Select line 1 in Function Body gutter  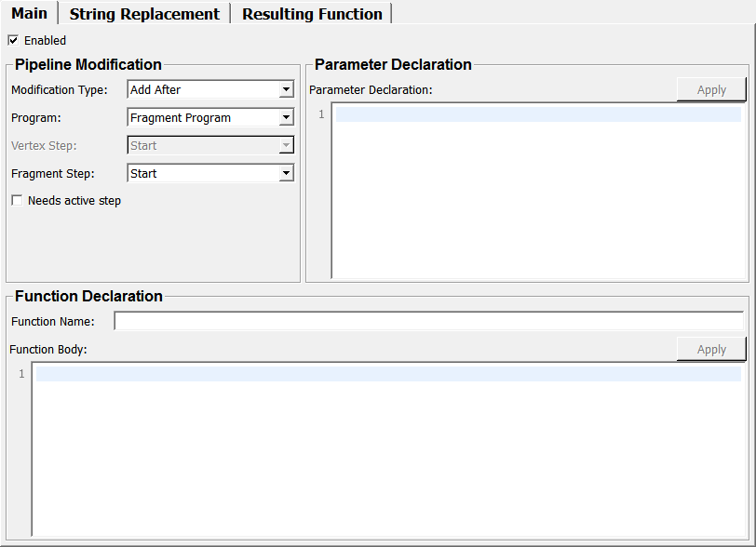(20, 374)
